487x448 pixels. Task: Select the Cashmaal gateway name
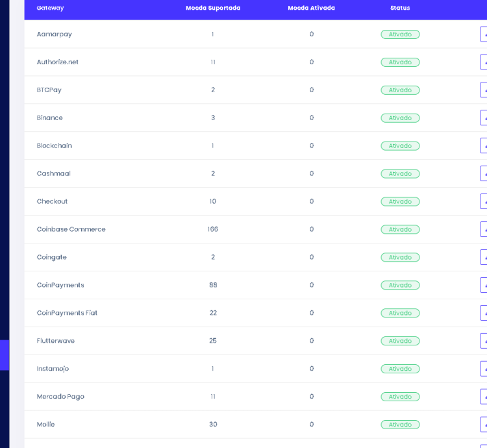[53, 173]
